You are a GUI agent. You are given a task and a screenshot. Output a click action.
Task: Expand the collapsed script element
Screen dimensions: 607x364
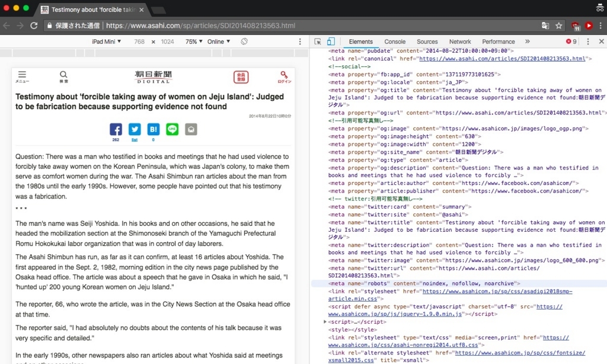tap(325, 322)
